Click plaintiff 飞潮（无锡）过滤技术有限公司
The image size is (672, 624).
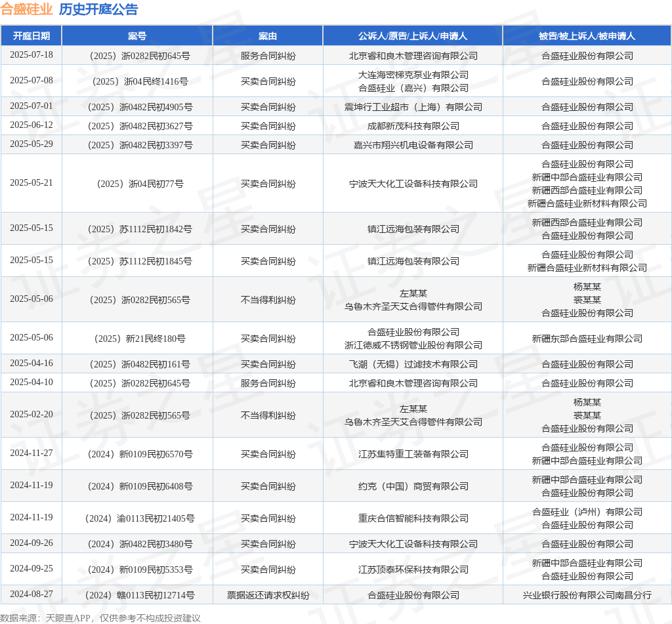point(413,364)
